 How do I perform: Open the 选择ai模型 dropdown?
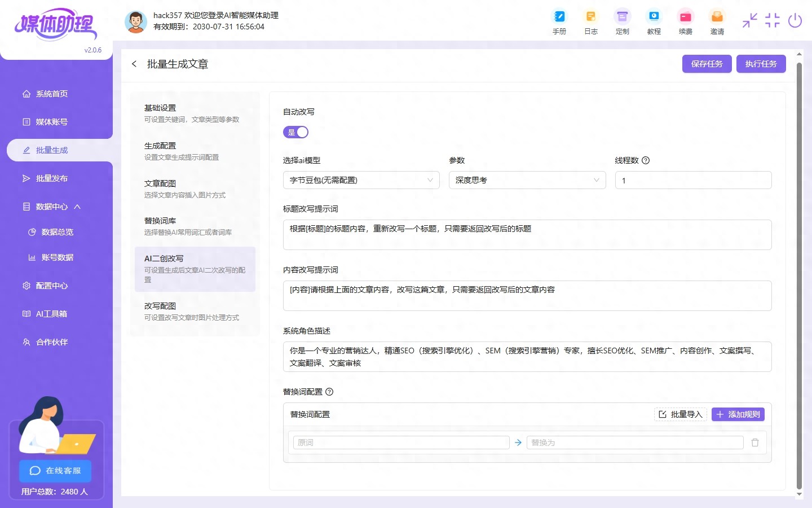[361, 180]
